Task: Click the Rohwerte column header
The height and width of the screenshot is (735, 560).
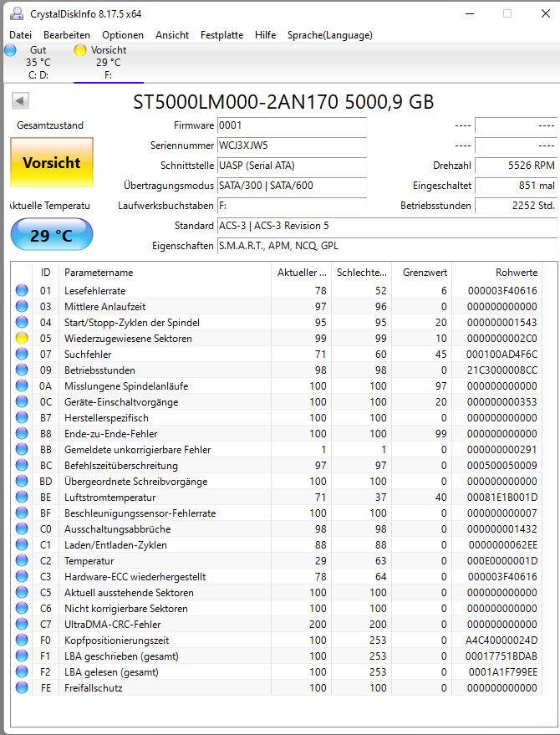Action: pos(496,273)
